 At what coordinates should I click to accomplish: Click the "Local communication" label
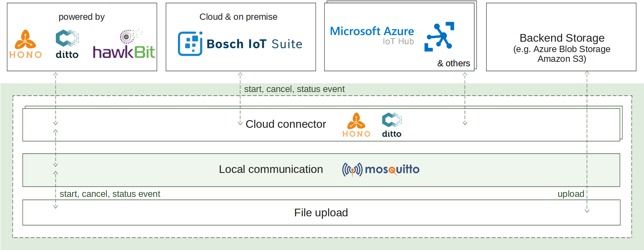point(271,169)
